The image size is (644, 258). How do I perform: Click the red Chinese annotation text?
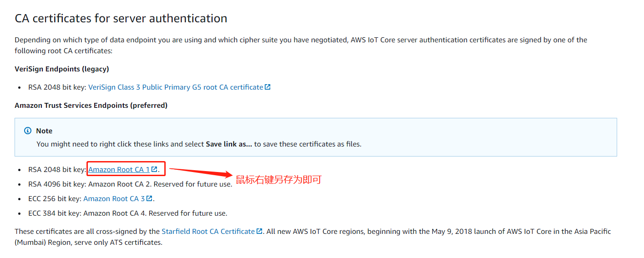coord(279,180)
